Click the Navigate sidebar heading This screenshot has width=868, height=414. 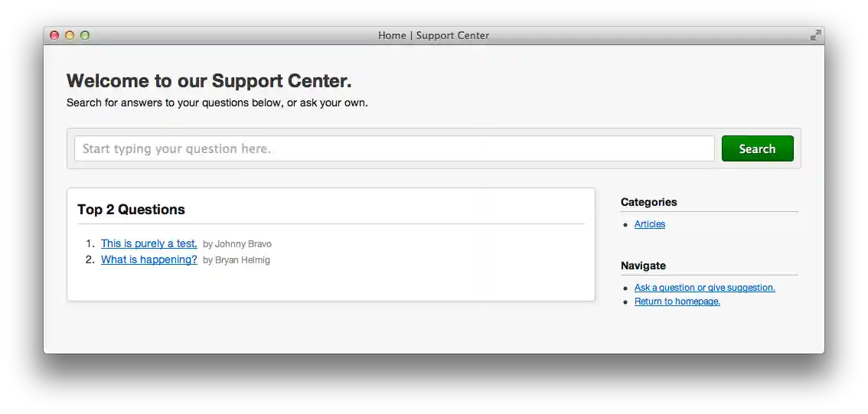pyautogui.click(x=643, y=266)
